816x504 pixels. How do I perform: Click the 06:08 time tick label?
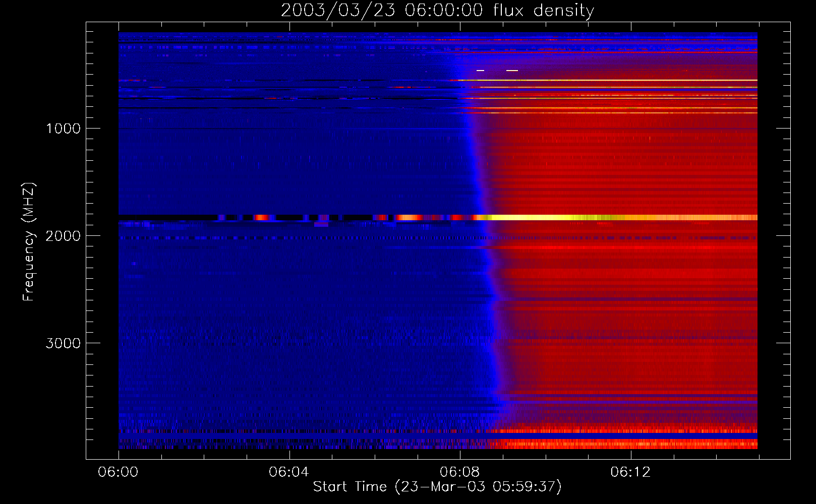pos(460,472)
